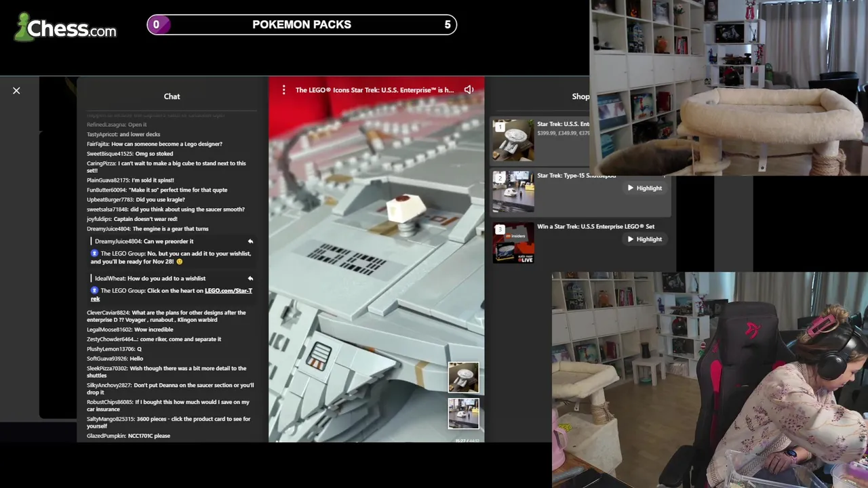868x488 pixels.
Task: Open product 3 LEGO Insiders giveaway thumbnail
Action: point(513,243)
